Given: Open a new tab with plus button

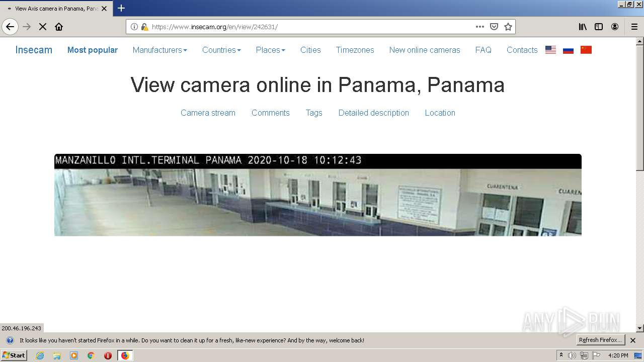Looking at the screenshot, I should point(121,8).
